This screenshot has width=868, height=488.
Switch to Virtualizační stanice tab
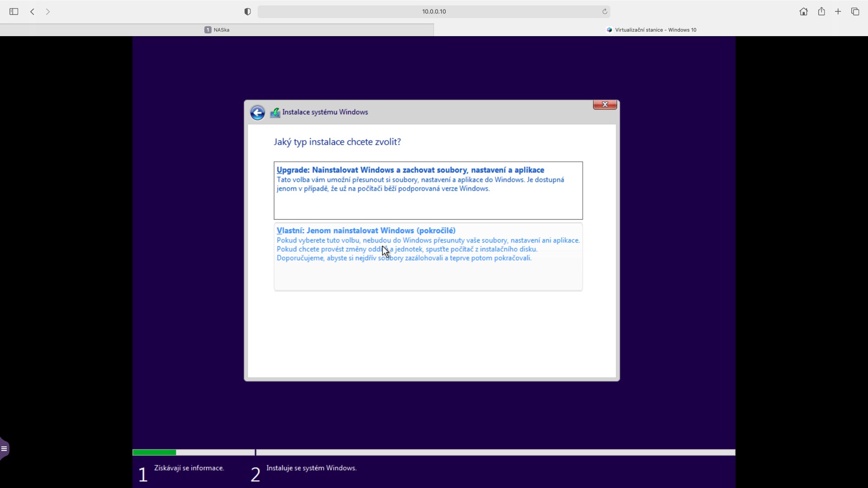(651, 30)
